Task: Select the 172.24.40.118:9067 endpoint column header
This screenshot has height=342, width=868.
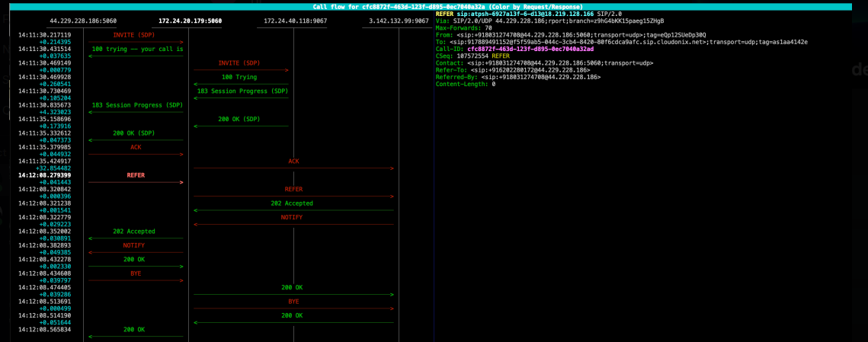Action: tap(295, 21)
